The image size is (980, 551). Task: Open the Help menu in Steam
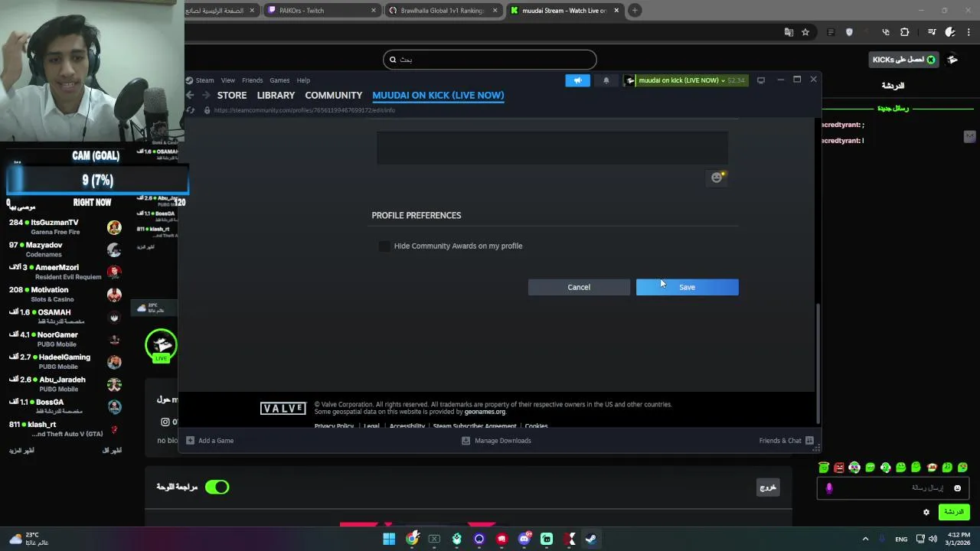(303, 80)
